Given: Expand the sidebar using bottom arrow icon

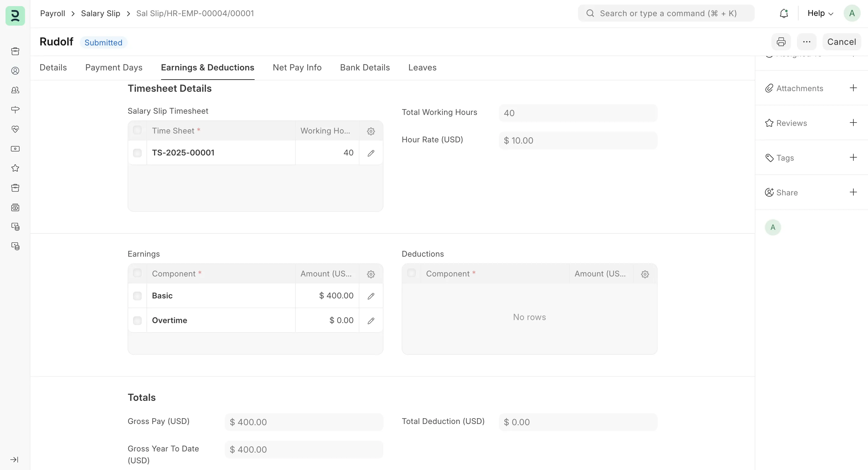Looking at the screenshot, I should pyautogui.click(x=15, y=460).
